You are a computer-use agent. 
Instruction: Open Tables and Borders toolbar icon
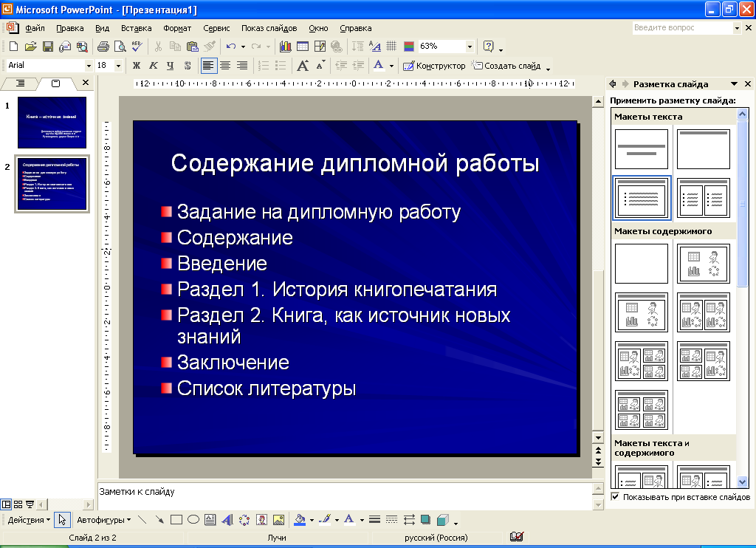[319, 47]
